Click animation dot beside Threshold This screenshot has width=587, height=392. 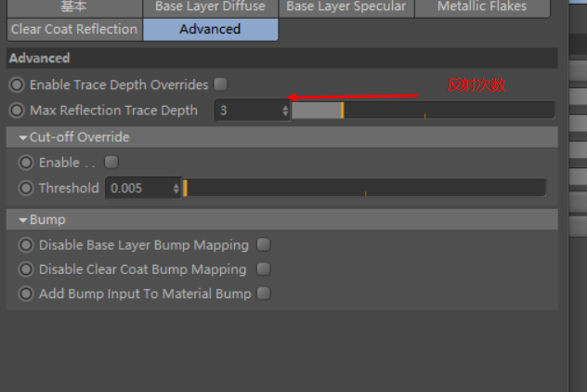26,188
